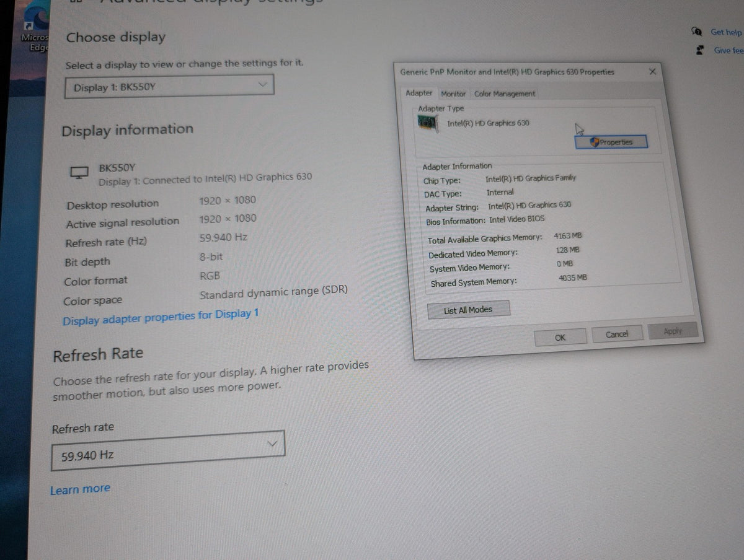Screen dimensions: 744x560
Task: Click the 1920 × 1080 active signal resolution value
Action: coord(228,219)
